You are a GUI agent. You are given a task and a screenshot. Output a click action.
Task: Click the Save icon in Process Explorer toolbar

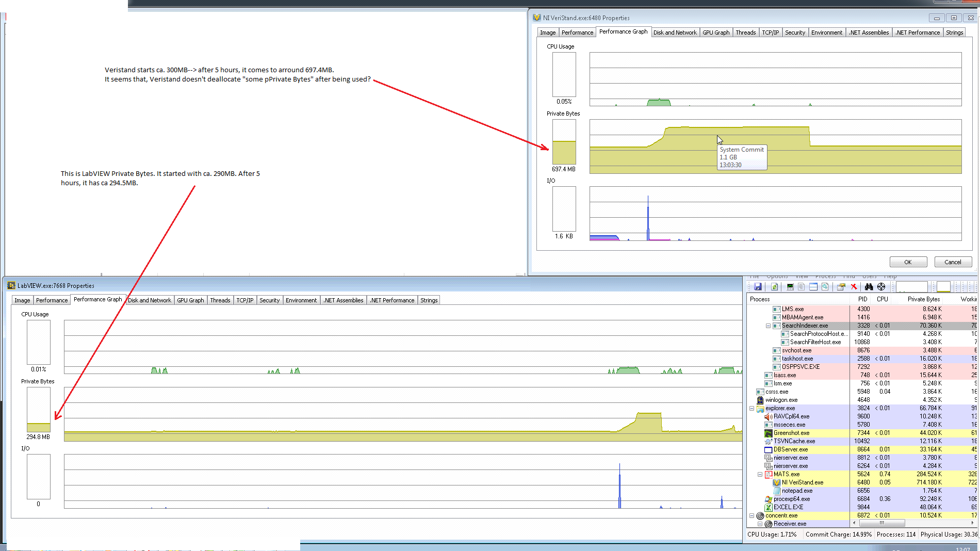coord(758,287)
